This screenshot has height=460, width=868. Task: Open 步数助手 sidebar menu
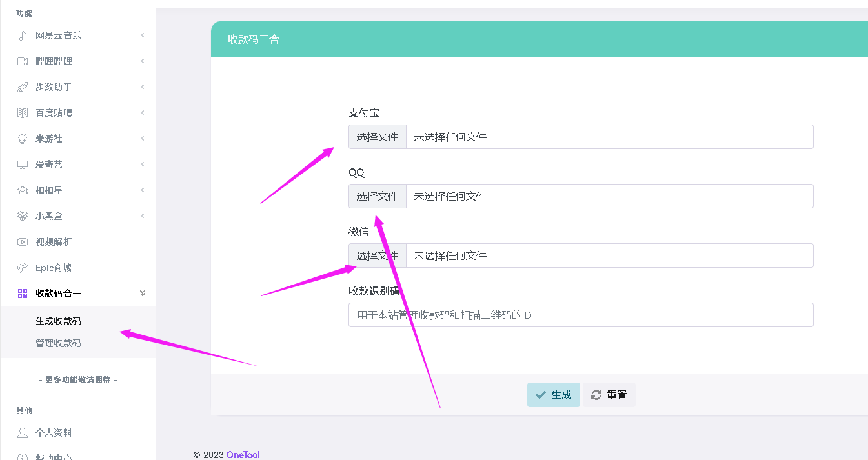coord(77,87)
